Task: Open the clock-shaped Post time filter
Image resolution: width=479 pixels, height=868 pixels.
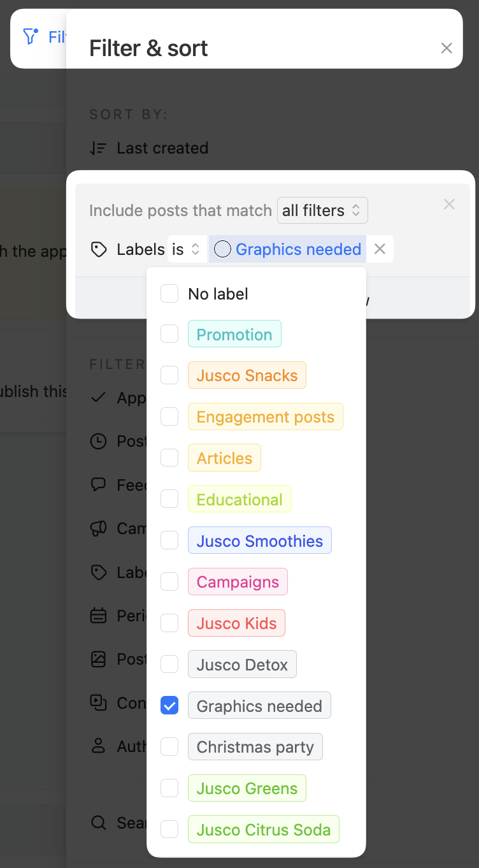Action: [99, 441]
